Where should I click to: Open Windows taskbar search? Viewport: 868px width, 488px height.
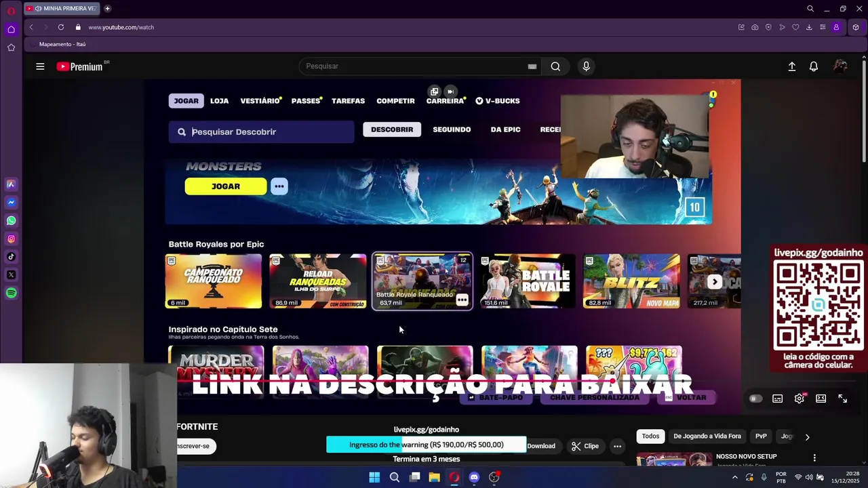(x=395, y=477)
